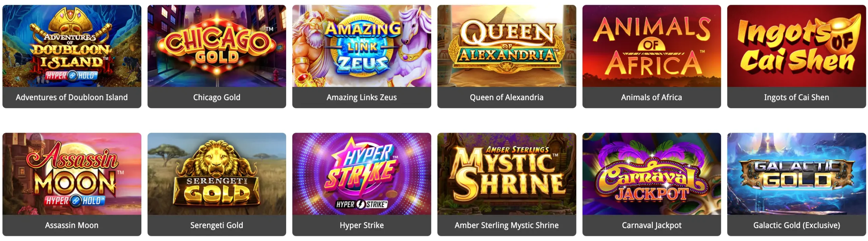This screenshot has width=868, height=241.
Task: Open the Mystic Shrine game artwork
Action: point(507,174)
